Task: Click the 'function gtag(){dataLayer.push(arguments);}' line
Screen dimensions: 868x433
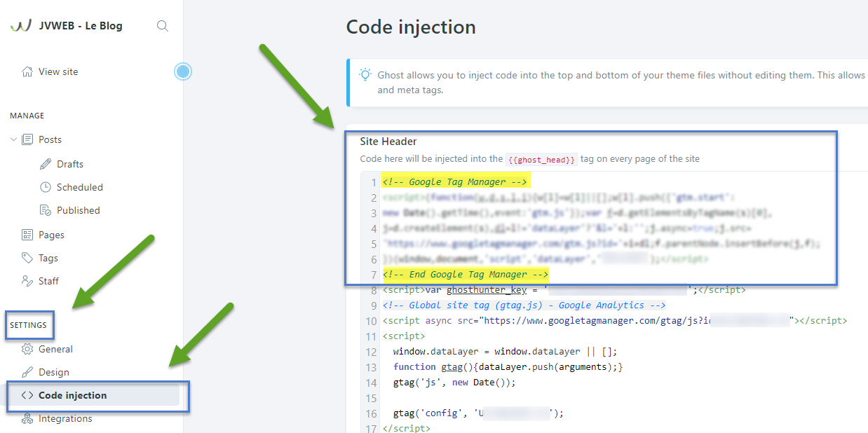Action: (508, 367)
